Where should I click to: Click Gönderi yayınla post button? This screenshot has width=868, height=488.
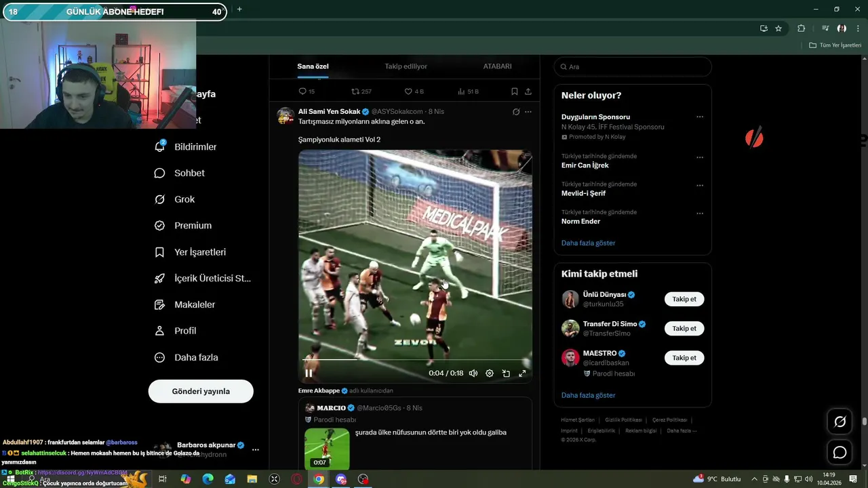(x=201, y=391)
